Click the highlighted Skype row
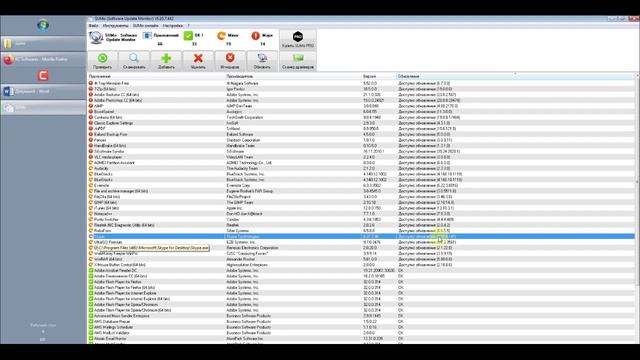 361,236
